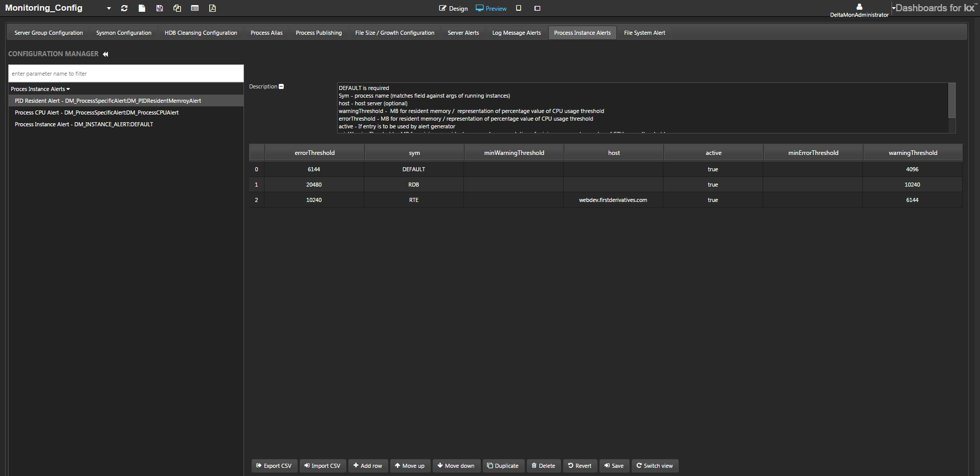Click the save dashboard floppy icon
The width and height of the screenshot is (980, 476).
[x=160, y=8]
